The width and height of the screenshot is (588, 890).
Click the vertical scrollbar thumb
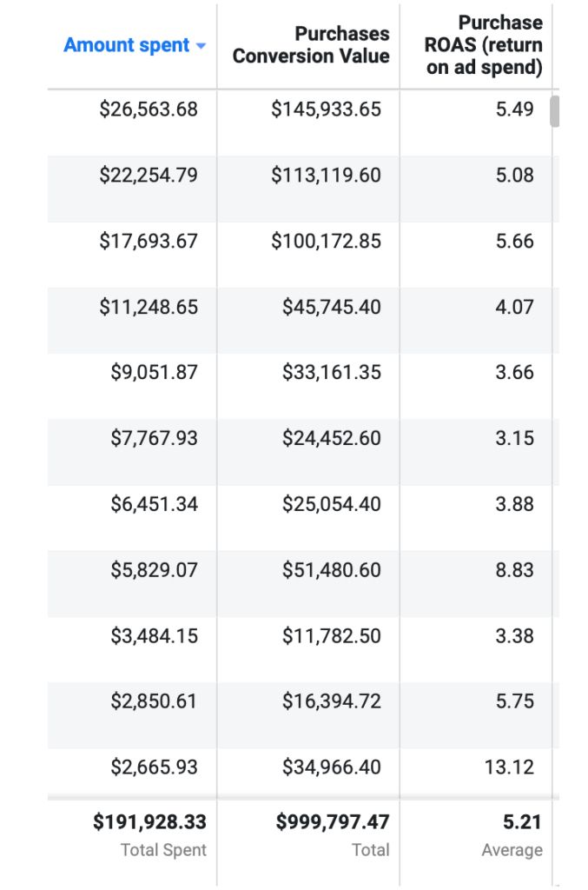554,111
